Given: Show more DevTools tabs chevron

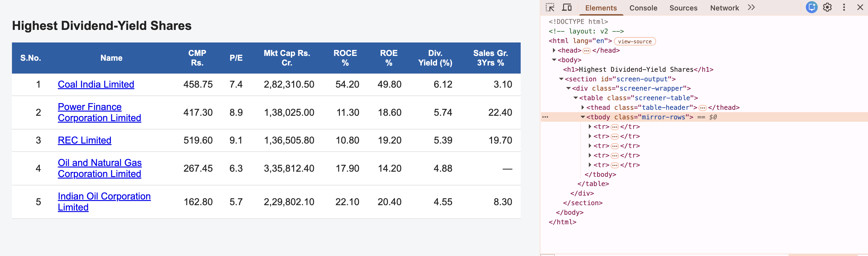Looking at the screenshot, I should [751, 7].
